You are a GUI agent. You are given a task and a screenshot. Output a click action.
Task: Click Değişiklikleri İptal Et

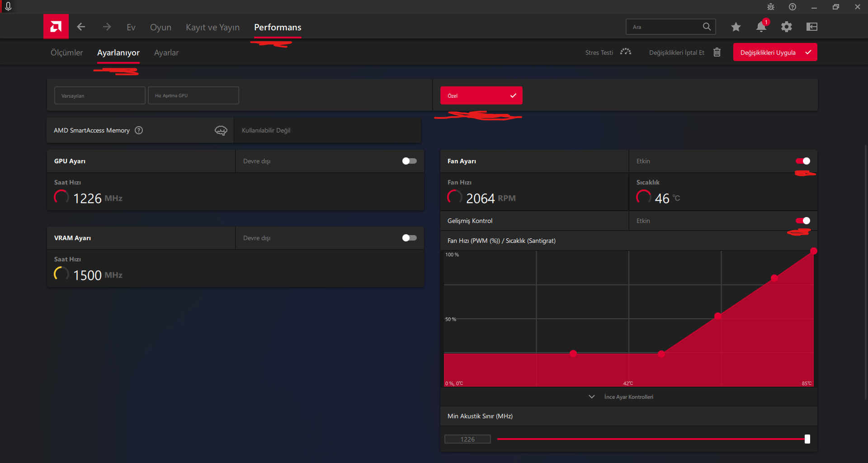click(676, 52)
